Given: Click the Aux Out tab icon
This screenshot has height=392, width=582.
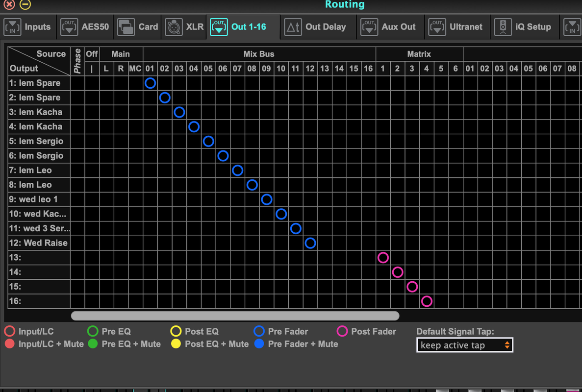Looking at the screenshot, I should tap(369, 27).
